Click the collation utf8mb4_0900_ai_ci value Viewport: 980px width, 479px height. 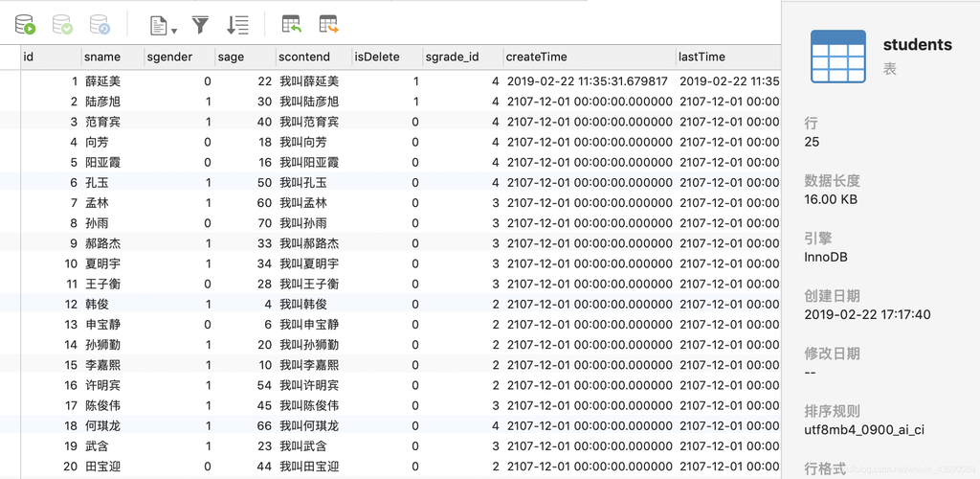(864, 430)
